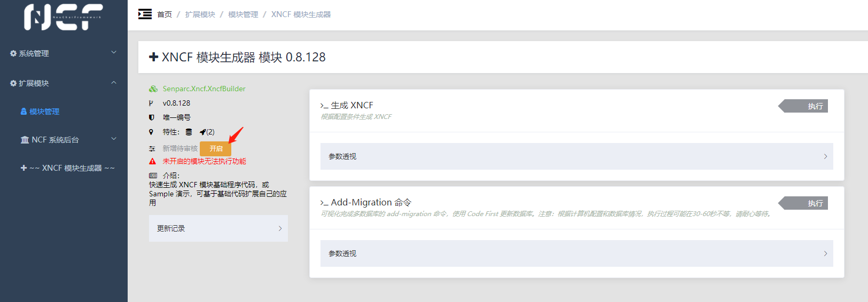Image resolution: width=868 pixels, height=302 pixels.
Task: Click the Add-Migration 命令 heading
Action: [x=371, y=203]
